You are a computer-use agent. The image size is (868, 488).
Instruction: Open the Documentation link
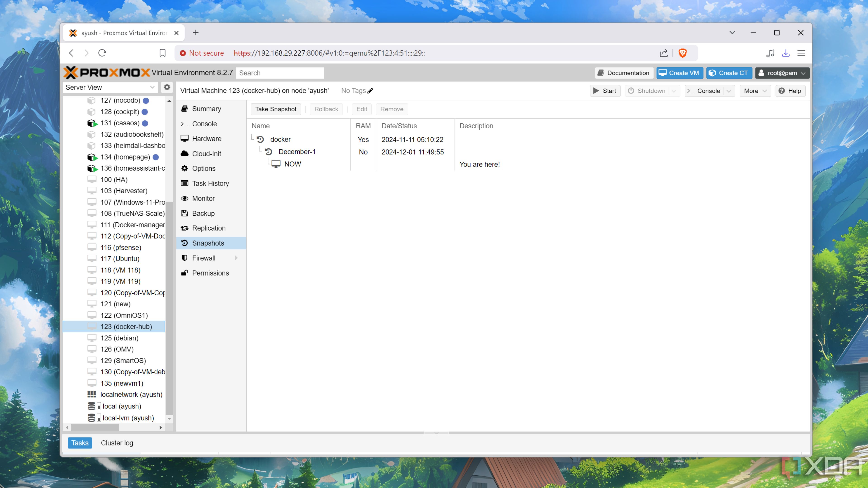coord(624,73)
